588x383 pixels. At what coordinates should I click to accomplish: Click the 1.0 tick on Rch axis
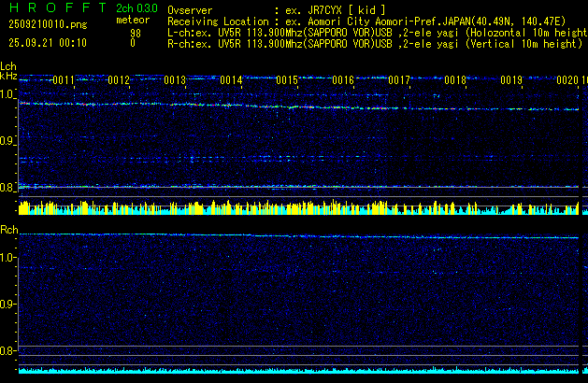click(x=8, y=257)
